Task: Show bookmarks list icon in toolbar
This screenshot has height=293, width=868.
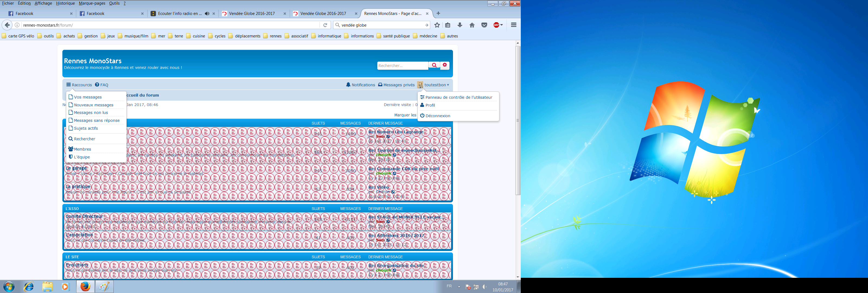Action: click(x=448, y=25)
